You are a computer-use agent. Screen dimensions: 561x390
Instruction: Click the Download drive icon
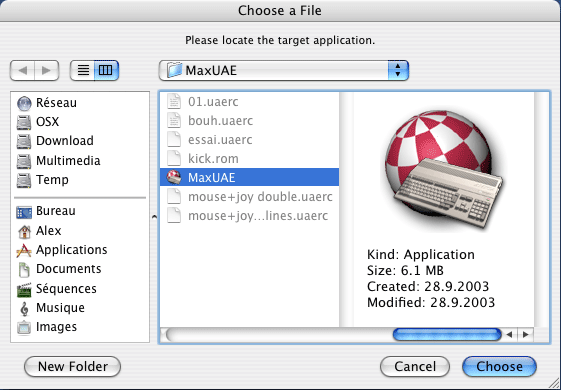point(24,141)
